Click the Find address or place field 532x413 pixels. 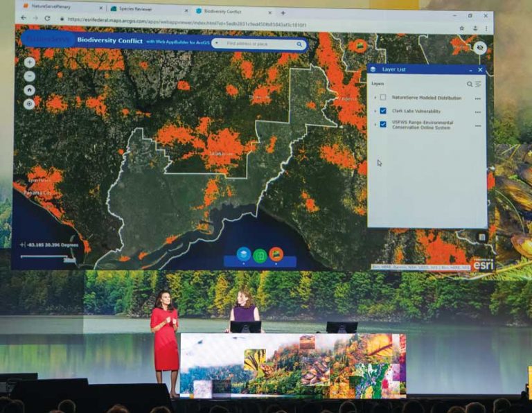coord(258,44)
